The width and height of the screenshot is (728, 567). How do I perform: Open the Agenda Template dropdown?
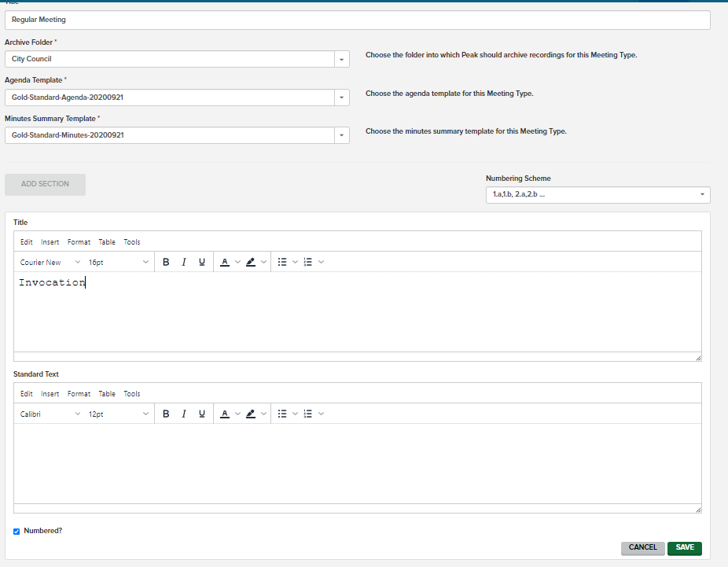(342, 98)
